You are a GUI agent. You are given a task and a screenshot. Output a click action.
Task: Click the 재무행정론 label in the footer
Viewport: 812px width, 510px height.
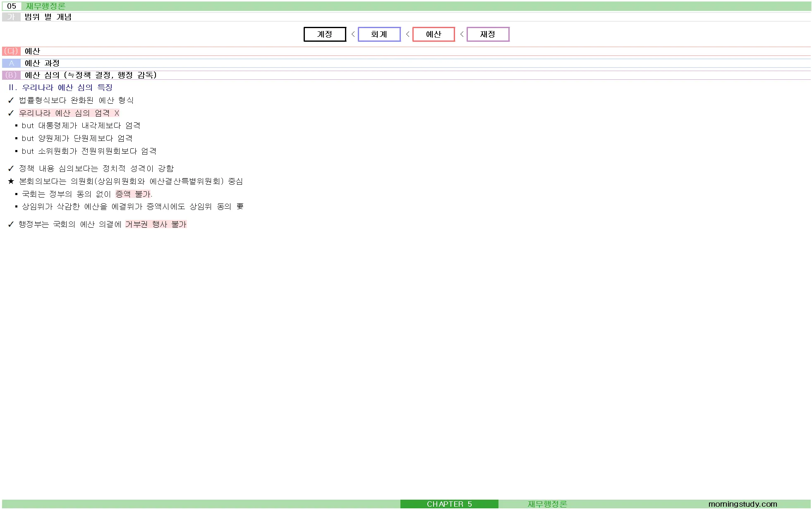point(547,504)
